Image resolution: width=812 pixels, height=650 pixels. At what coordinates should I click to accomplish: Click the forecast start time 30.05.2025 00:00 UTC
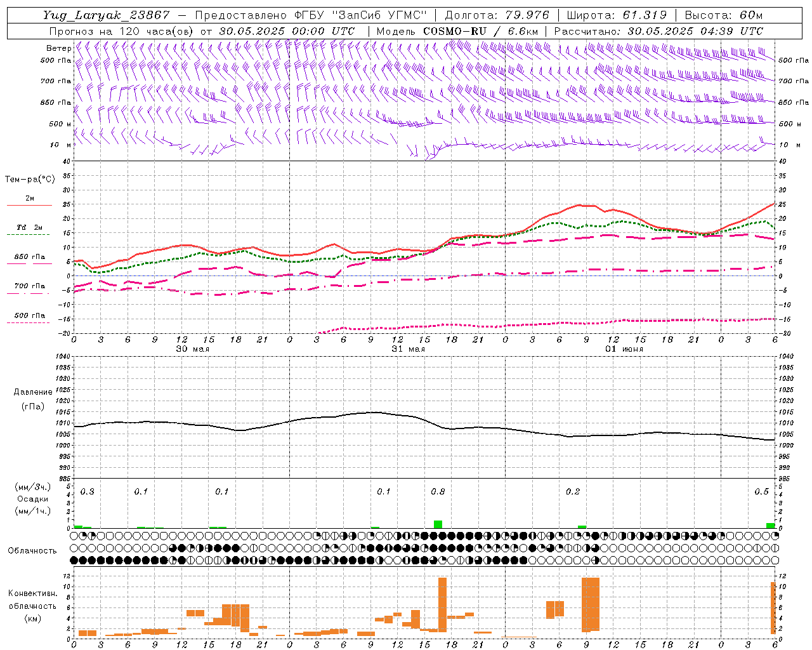coord(287,31)
